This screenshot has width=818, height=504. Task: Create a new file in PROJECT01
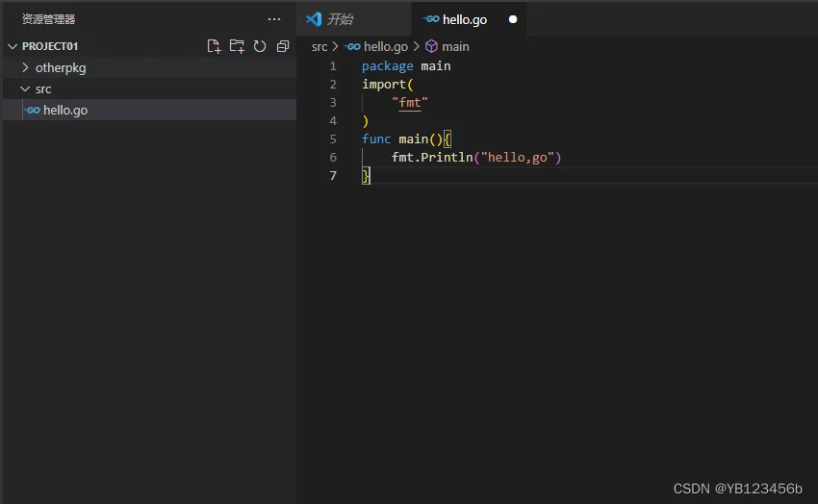[x=214, y=46]
